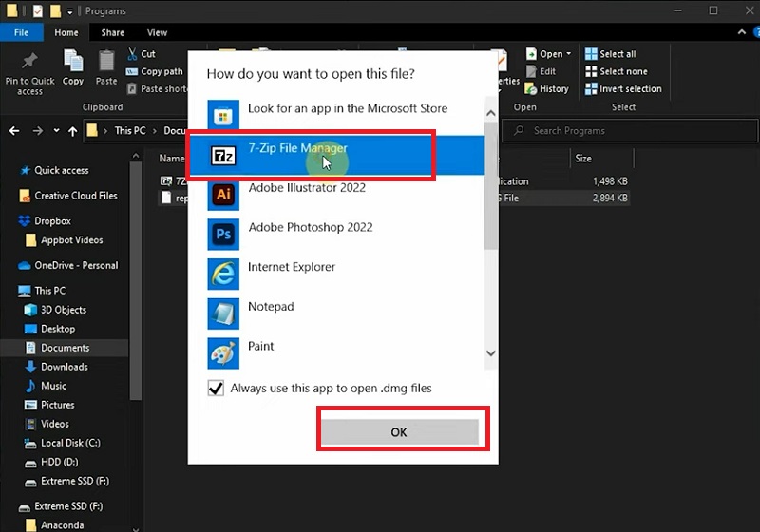Look for an app in Microsoft Store
Viewport: 760px width, 532px height.
coord(336,115)
